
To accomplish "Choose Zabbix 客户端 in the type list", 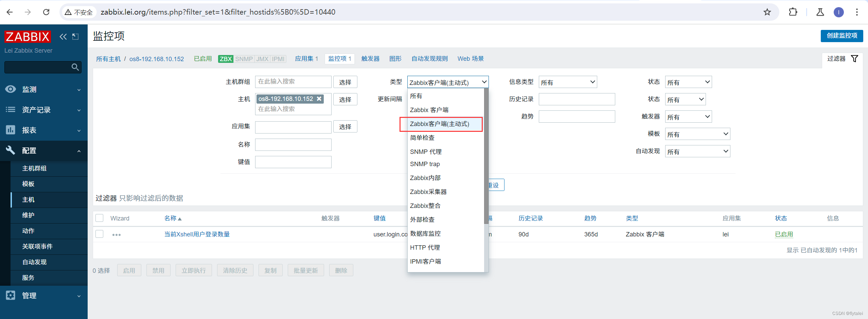I will (x=446, y=110).
